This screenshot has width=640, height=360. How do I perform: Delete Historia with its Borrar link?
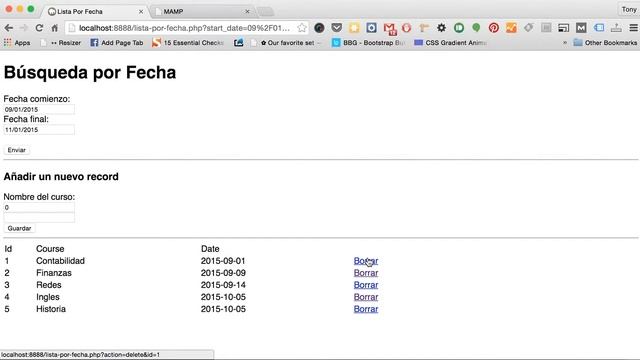(x=366, y=309)
